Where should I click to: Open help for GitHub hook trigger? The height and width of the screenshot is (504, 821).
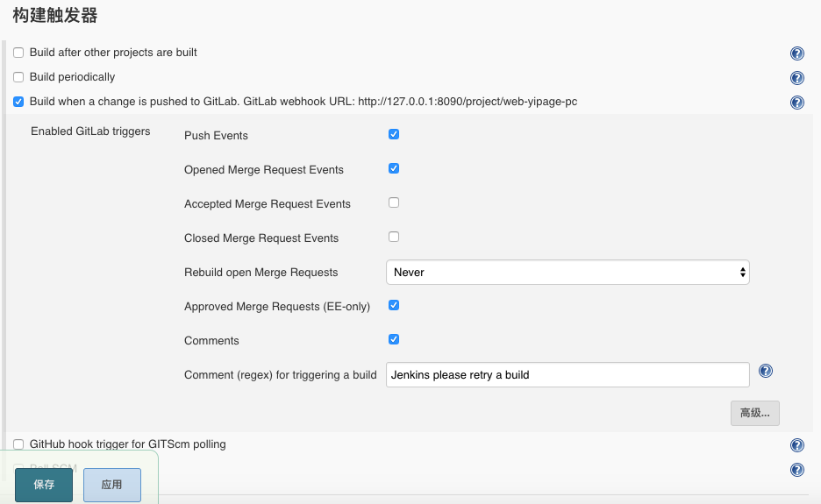click(797, 445)
